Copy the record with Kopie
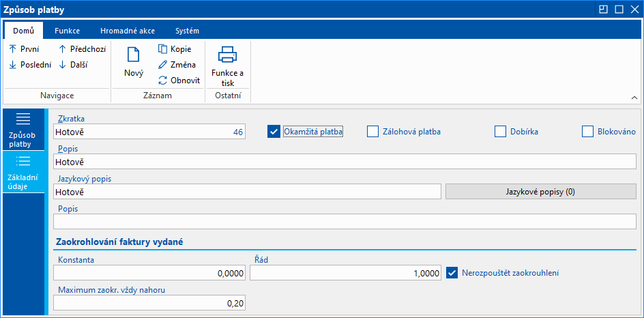Screen dimensions: 644x318 point(175,49)
